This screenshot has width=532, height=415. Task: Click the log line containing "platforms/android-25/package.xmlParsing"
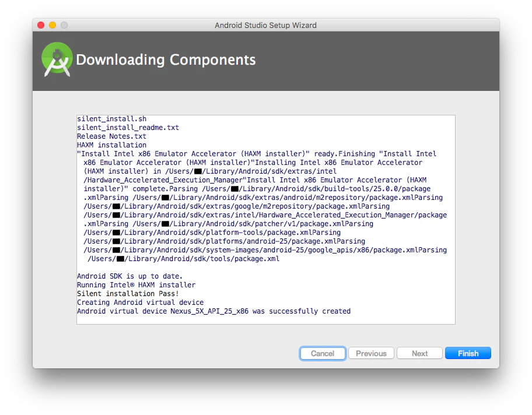pyautogui.click(x=224, y=241)
